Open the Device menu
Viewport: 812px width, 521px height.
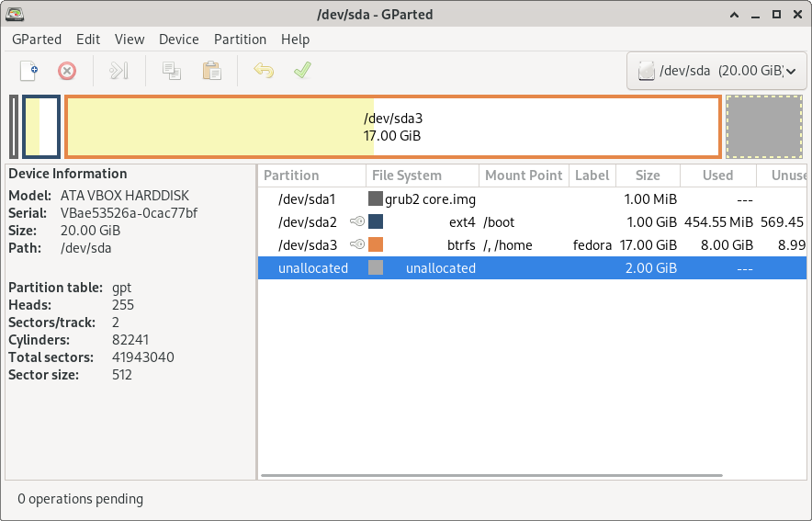(178, 40)
